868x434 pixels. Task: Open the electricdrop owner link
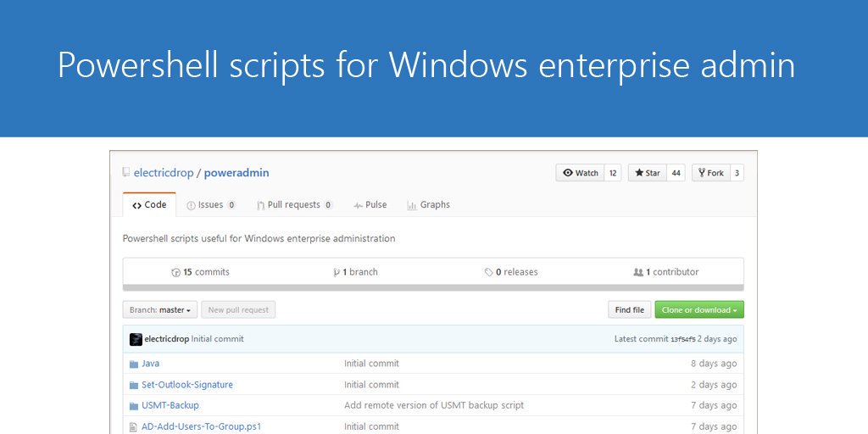[x=164, y=173]
